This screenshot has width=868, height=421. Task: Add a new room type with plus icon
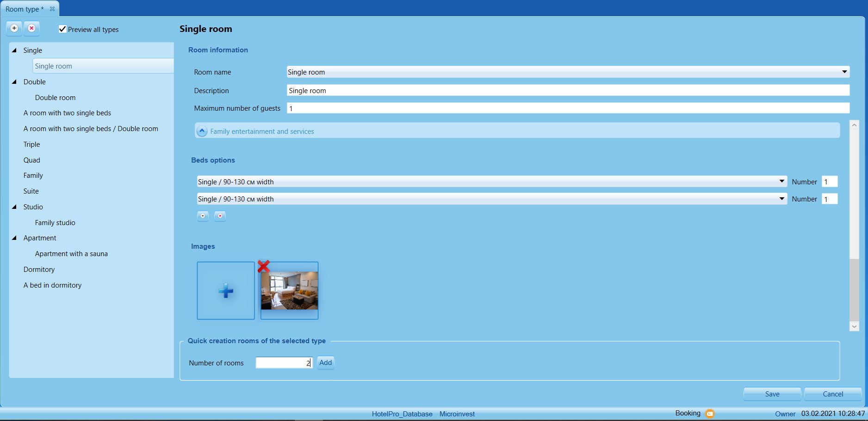pyautogui.click(x=14, y=28)
